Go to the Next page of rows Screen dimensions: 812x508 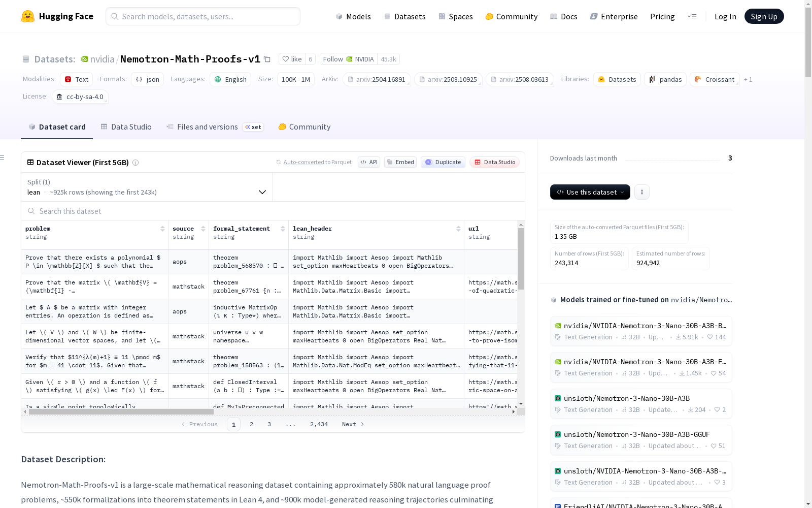click(x=353, y=424)
